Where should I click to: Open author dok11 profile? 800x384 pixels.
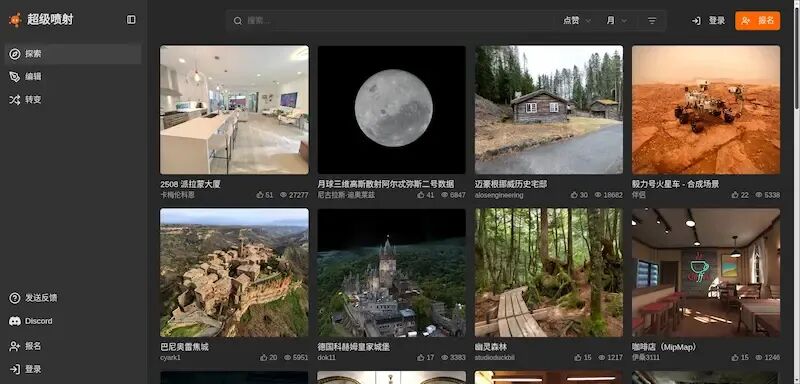327,357
